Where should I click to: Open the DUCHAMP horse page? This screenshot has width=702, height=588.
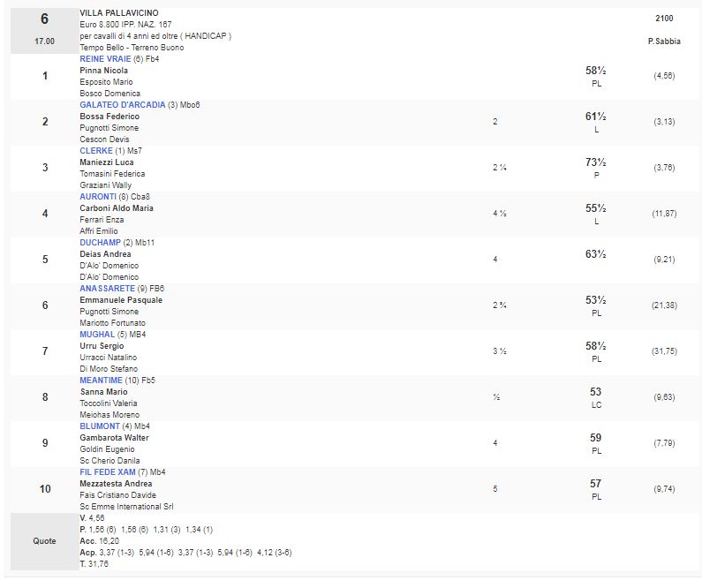[100, 243]
